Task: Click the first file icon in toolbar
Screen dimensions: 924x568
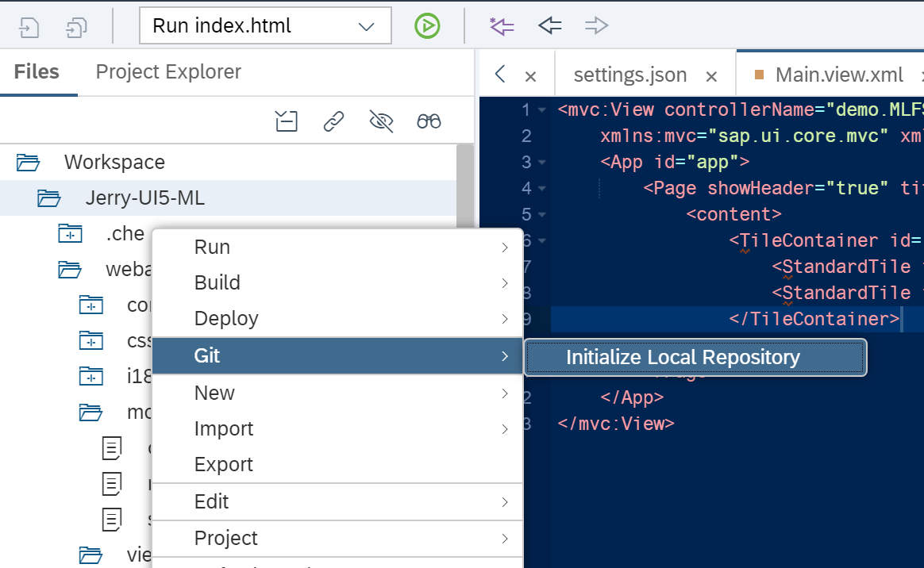Action: point(29,28)
